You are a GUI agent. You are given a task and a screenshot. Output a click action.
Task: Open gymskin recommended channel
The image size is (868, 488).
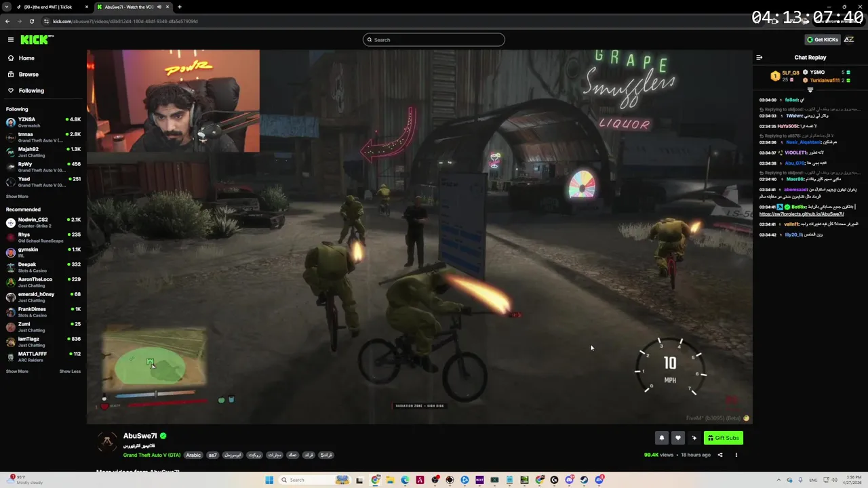click(x=43, y=252)
